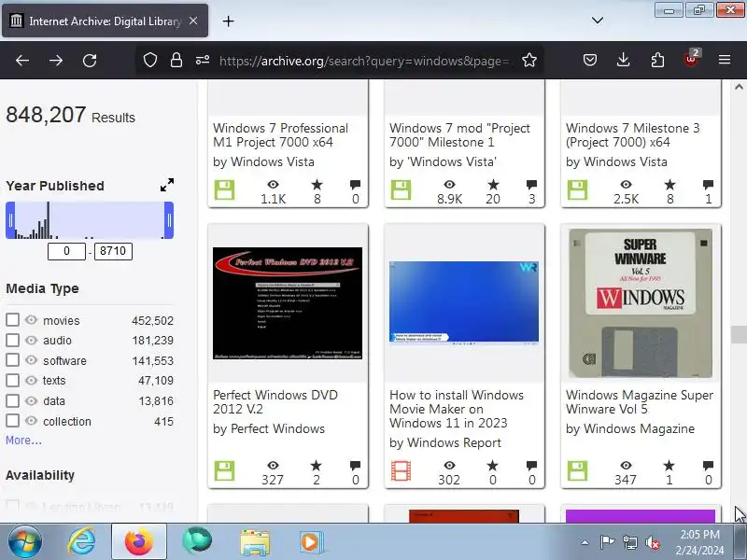Check the audio media type checkbox

[x=12, y=340]
